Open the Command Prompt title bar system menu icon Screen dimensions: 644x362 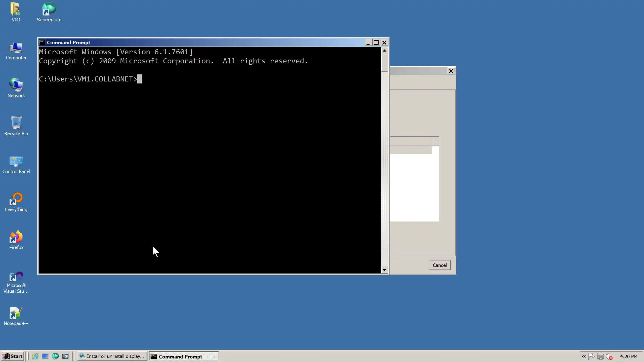point(43,42)
